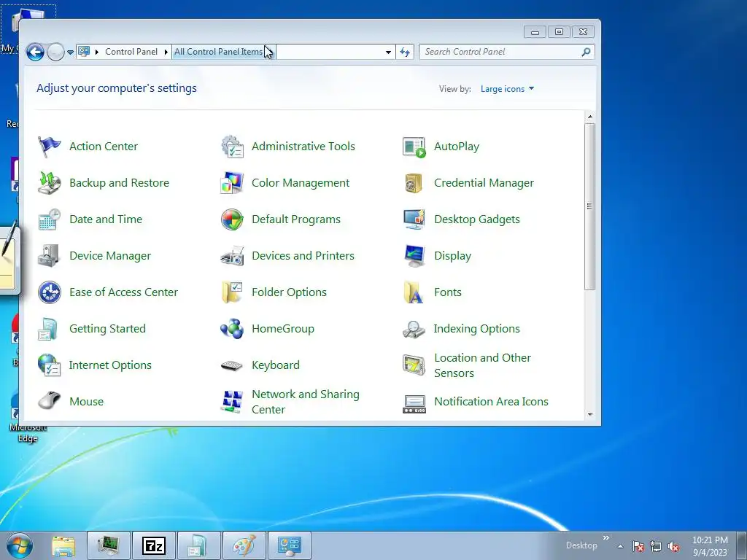The image size is (747, 560).
Task: Click the scrollbar down arrow
Action: point(589,415)
